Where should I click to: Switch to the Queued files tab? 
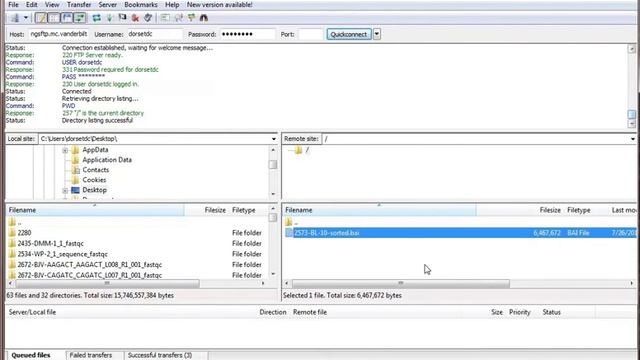click(31, 355)
